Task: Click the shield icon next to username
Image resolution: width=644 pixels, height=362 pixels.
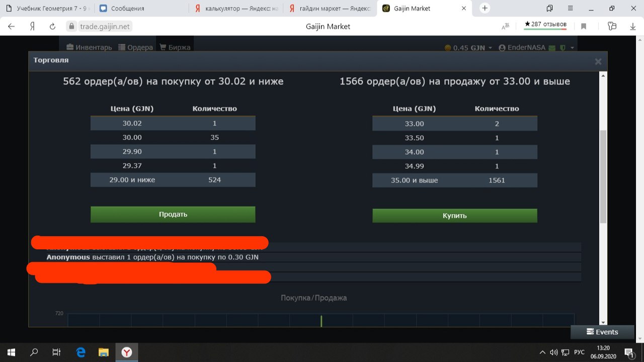Action: click(562, 48)
